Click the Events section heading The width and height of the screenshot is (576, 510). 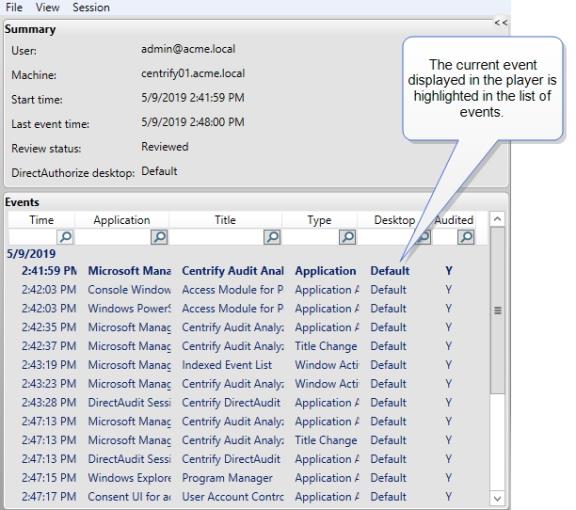[22, 202]
